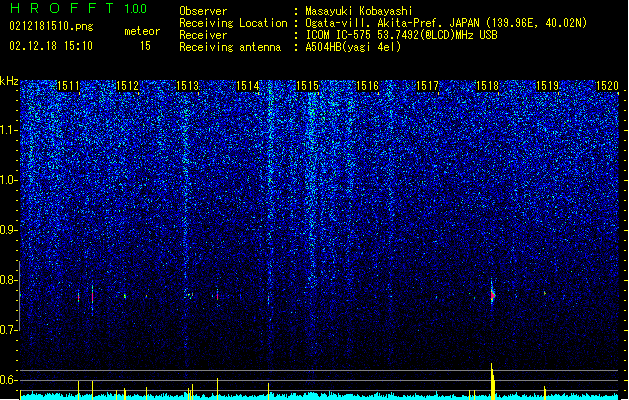Click the 1516 time marker

pos(367,86)
